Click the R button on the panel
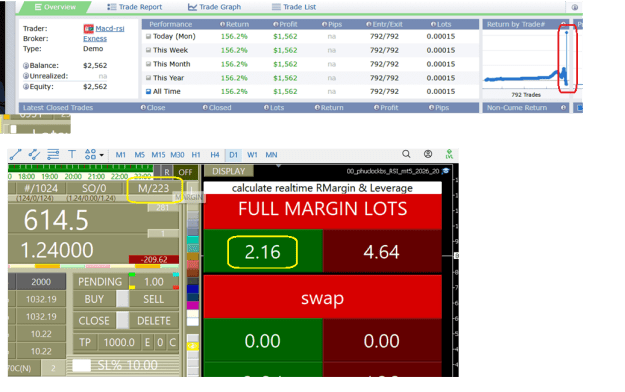 click(167, 172)
